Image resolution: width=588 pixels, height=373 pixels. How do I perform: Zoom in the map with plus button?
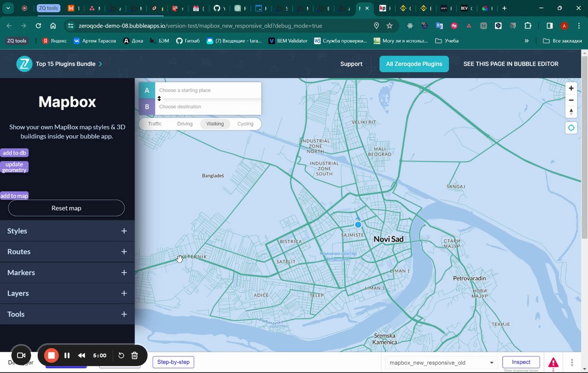point(571,88)
